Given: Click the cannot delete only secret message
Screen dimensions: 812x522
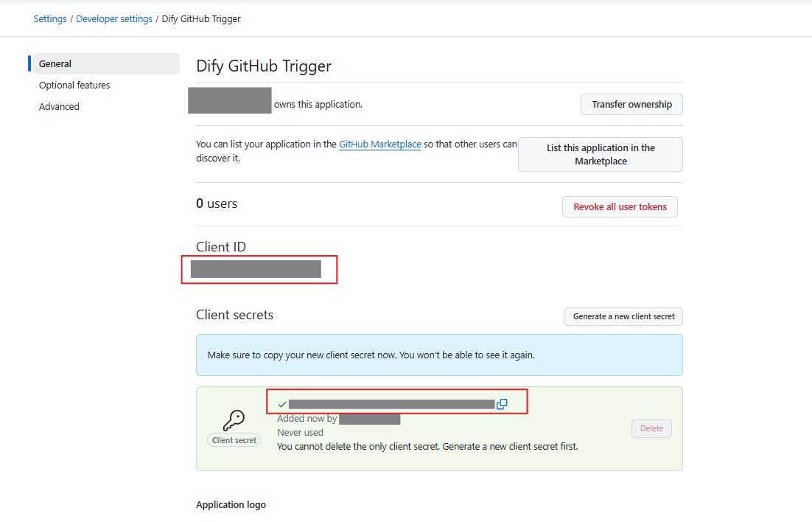Looking at the screenshot, I should (x=427, y=446).
